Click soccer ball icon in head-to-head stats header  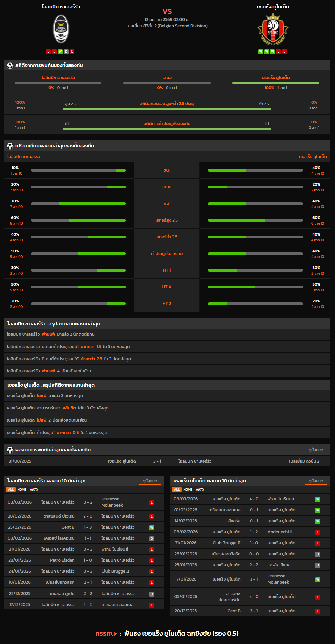10,66
